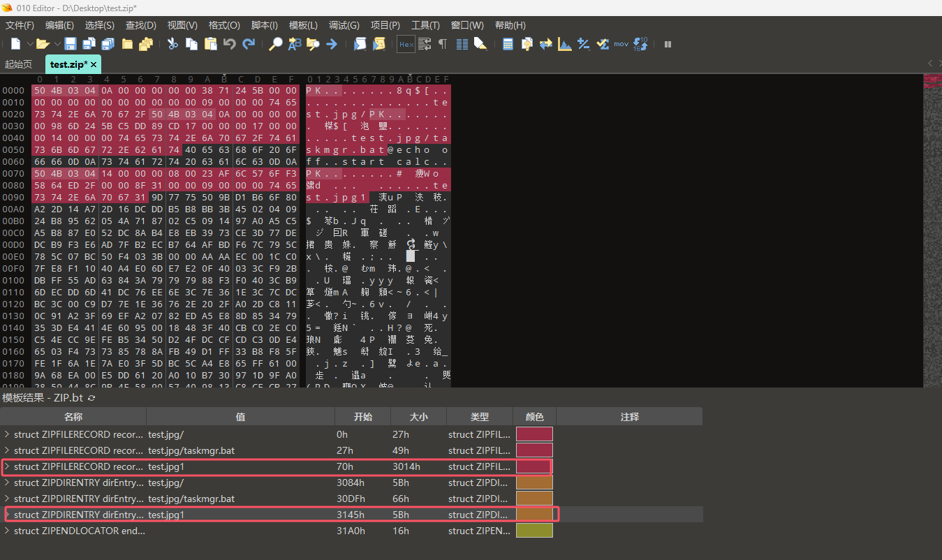Sort by the 开始 column header
Image resolution: width=942 pixels, height=560 pixels.
(x=362, y=417)
